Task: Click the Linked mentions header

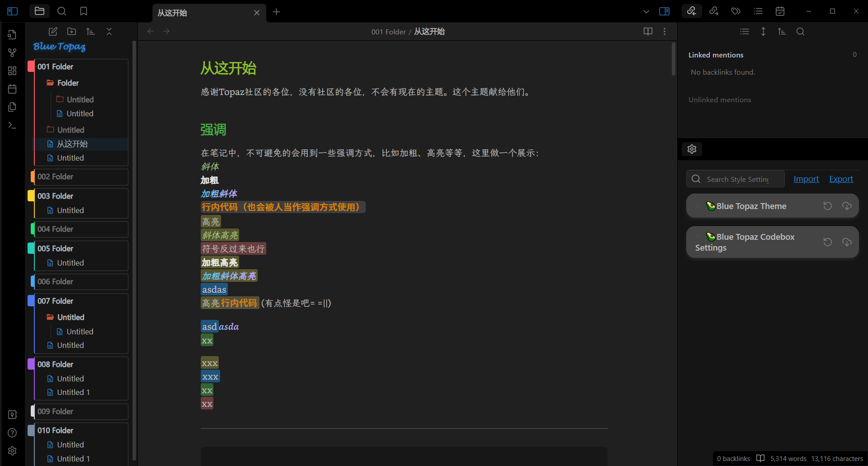Action: point(716,55)
